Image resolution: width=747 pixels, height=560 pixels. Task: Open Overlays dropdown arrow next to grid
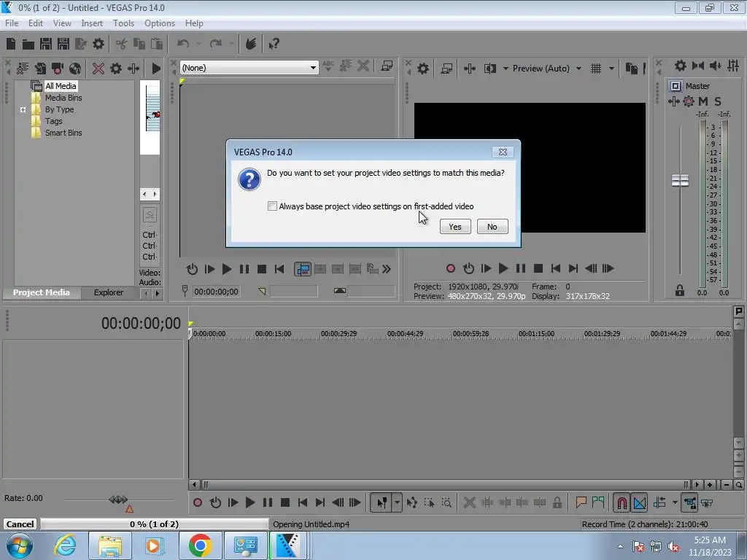(612, 69)
